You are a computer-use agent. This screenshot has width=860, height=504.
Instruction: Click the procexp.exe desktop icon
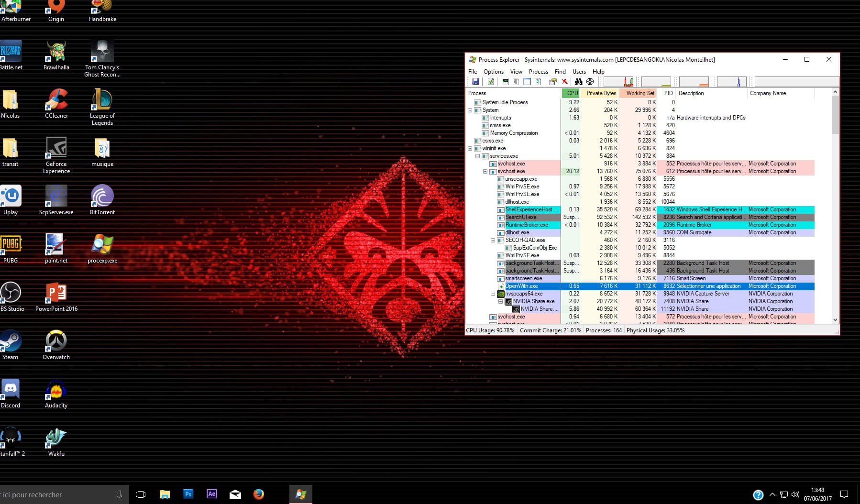pos(102,249)
